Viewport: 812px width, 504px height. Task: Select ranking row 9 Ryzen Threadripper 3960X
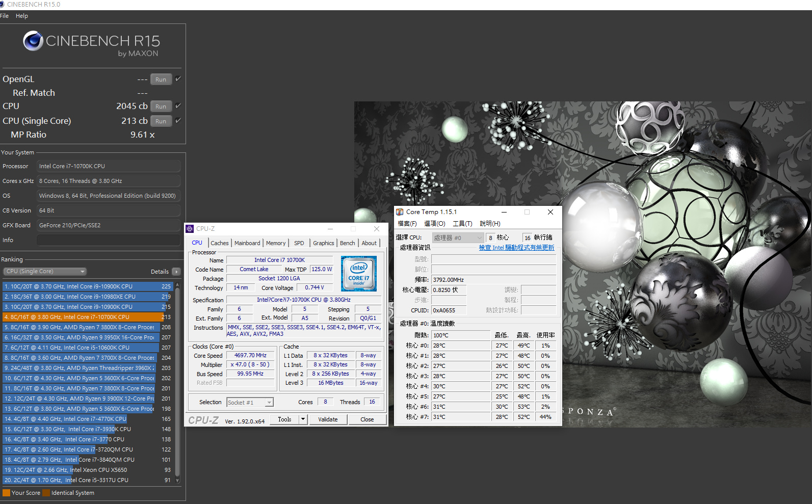tap(88, 368)
